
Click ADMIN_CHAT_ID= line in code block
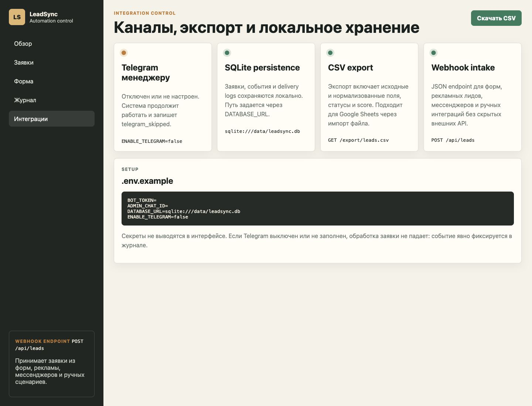[148, 206]
